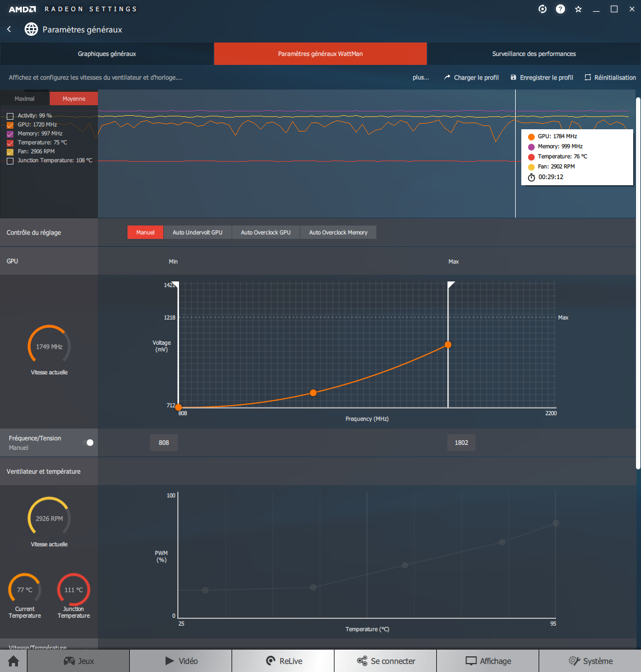The image size is (641, 672).
Task: Switch to the Graphiques généraux tab
Action: (x=107, y=54)
